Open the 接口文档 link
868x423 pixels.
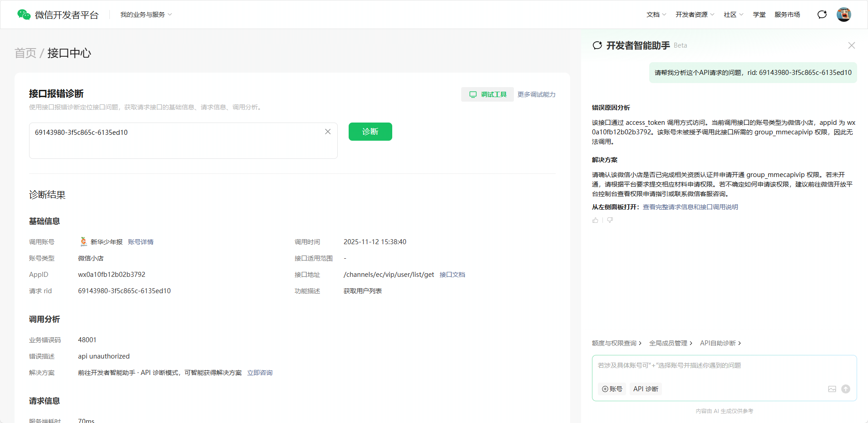(452, 275)
